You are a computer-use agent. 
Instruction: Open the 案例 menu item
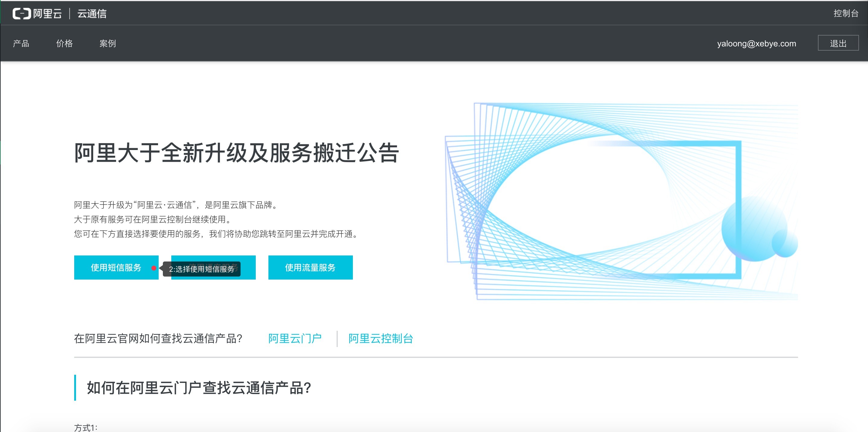[107, 43]
